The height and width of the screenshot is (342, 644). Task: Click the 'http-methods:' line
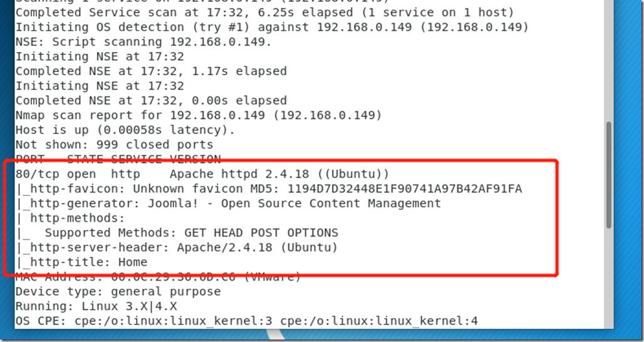point(70,218)
